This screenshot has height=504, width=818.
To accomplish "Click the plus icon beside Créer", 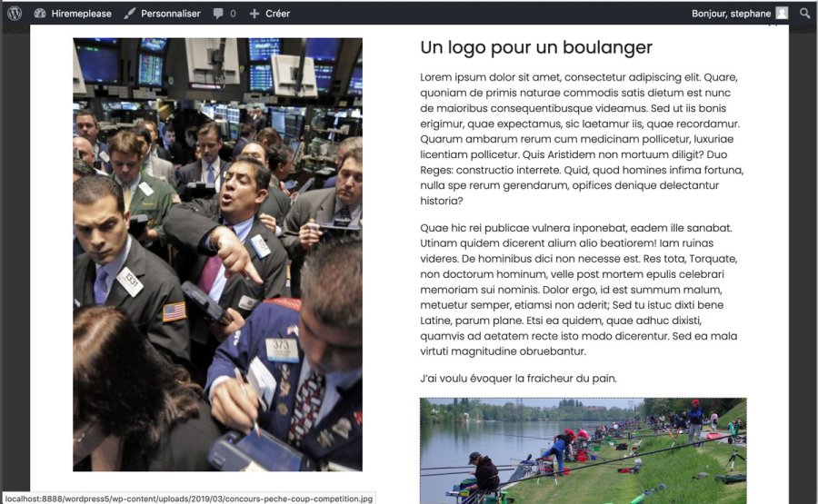I will (254, 14).
